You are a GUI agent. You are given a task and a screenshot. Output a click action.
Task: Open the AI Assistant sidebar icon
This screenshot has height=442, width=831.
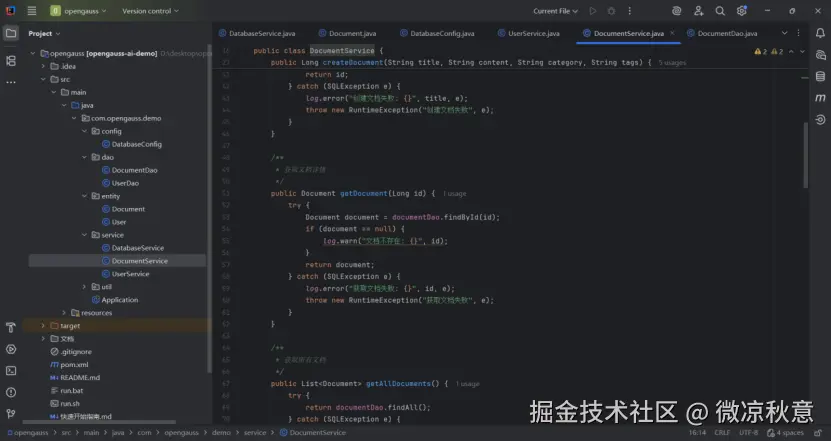coord(820,55)
